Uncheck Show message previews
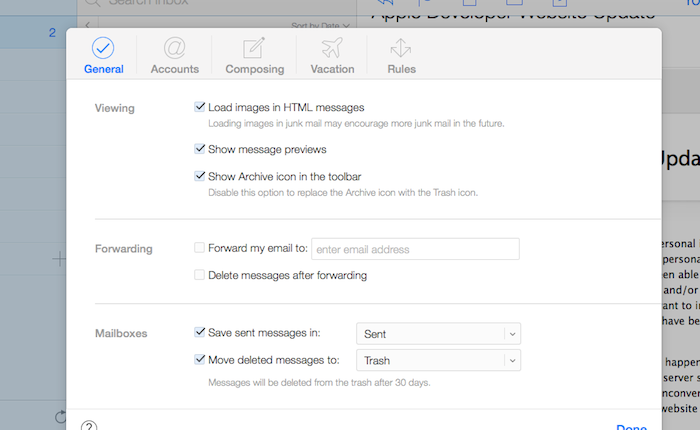Viewport: 700px width, 430px height. click(x=201, y=150)
